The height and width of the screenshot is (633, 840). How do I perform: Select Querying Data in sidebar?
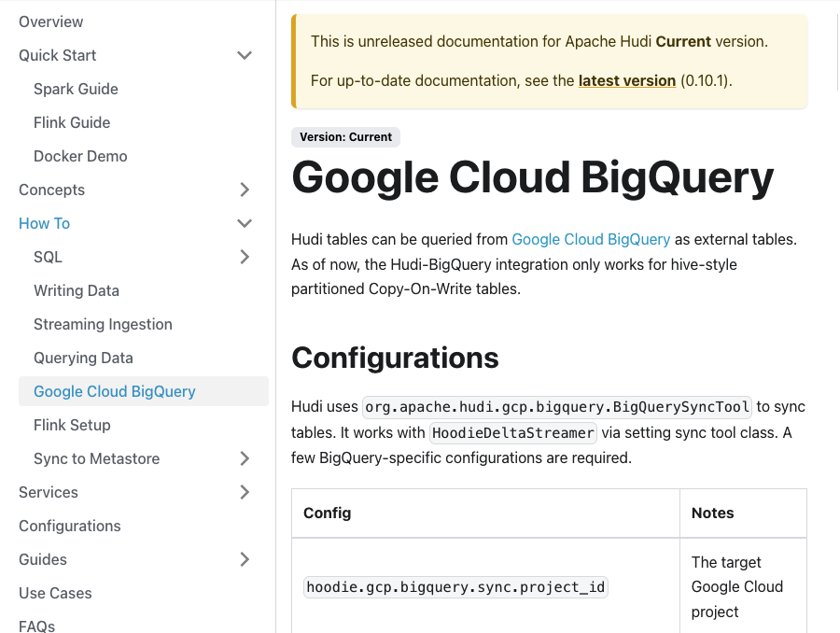point(83,358)
